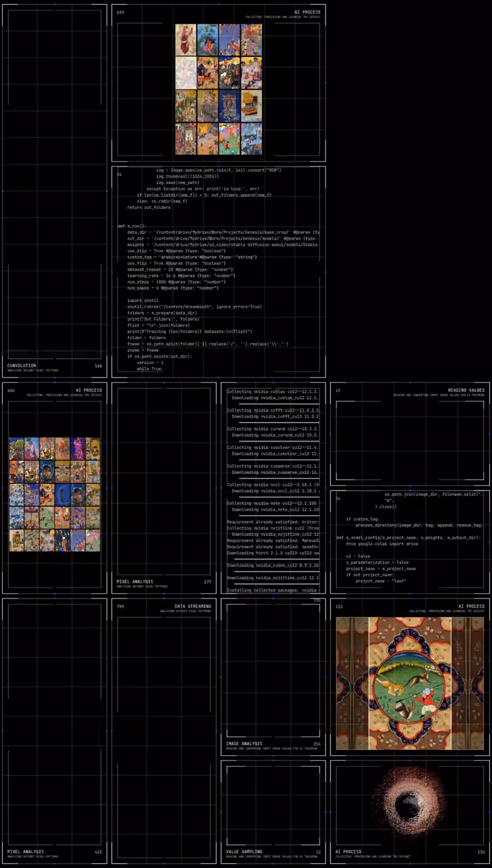
Task: Open the hunting-scene medallion artwork in panel 215
Action: click(410, 683)
